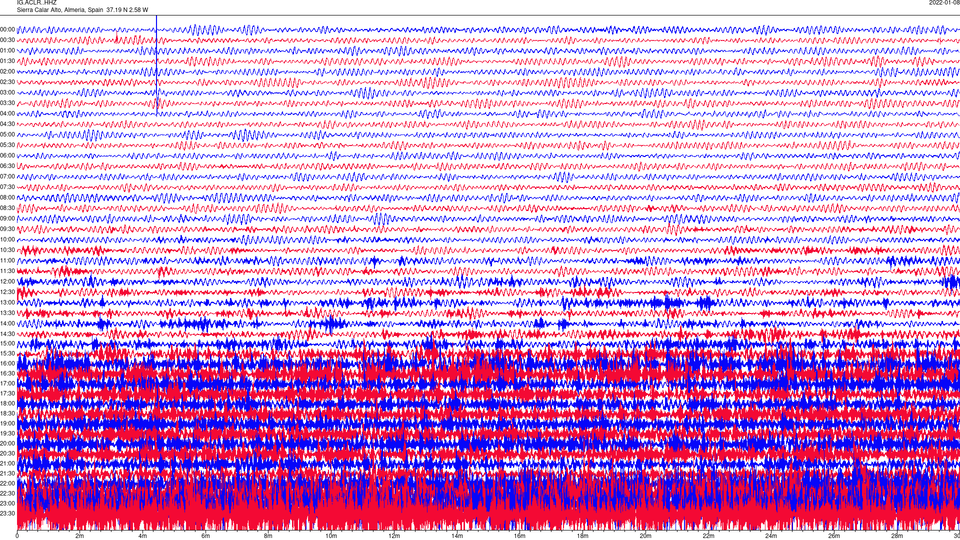Viewport: 960px width, 540px height.
Task: Click the 0 tick on minute axis
Action: click(x=17, y=536)
